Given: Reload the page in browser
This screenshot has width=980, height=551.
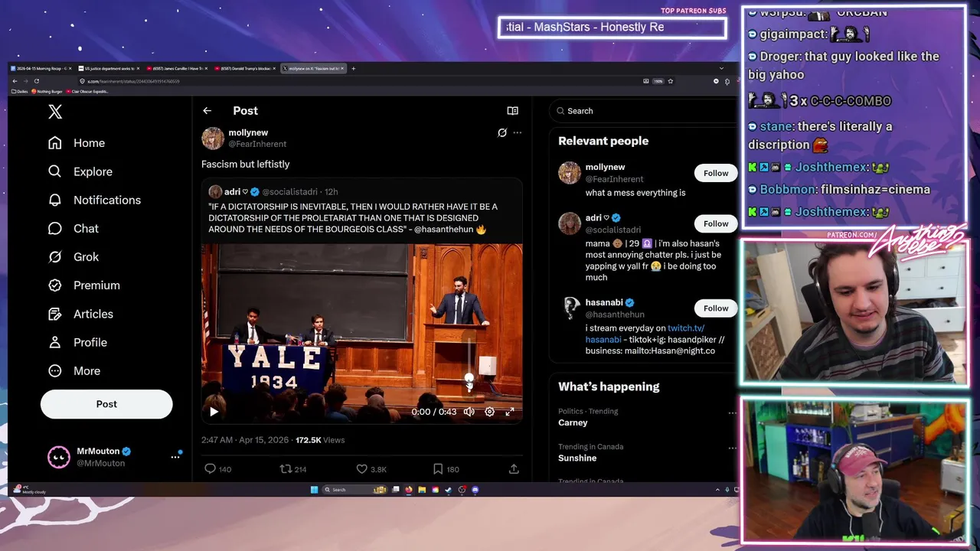Looking at the screenshot, I should click(x=36, y=81).
